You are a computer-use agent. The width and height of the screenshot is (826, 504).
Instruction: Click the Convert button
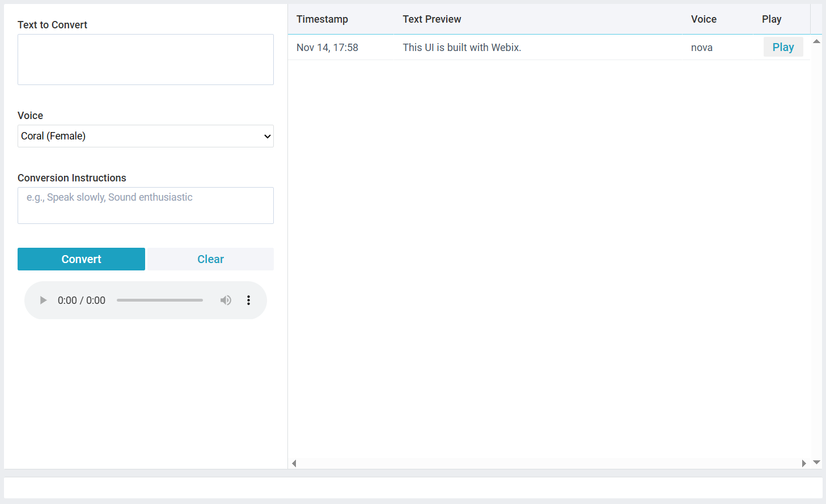pyautogui.click(x=81, y=259)
